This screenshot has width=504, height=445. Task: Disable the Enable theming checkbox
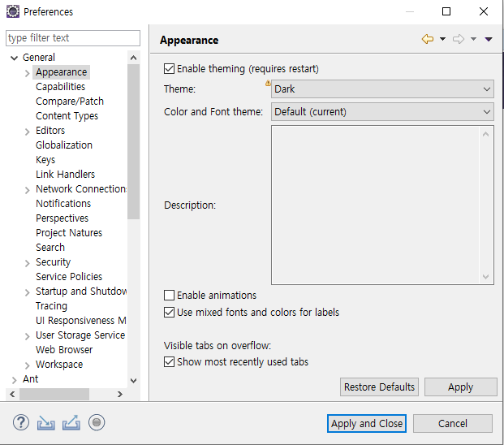(169, 69)
